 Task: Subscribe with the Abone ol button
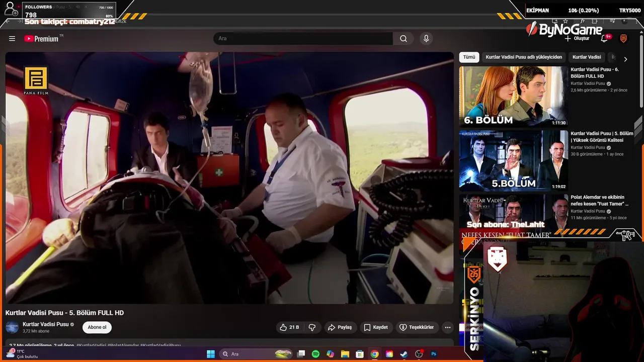click(x=97, y=327)
